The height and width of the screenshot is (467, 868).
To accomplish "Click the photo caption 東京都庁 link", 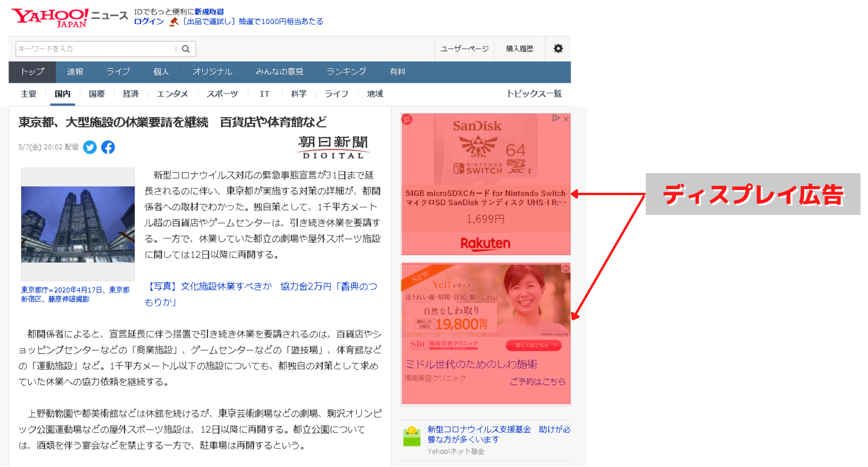I will click(75, 294).
